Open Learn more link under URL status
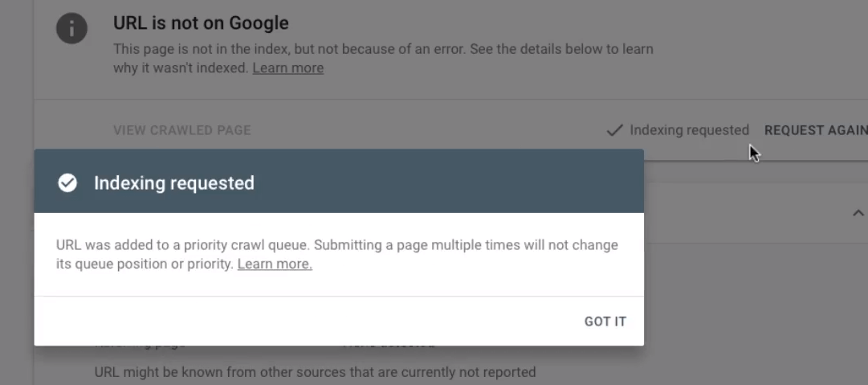The image size is (868, 385). tap(287, 68)
